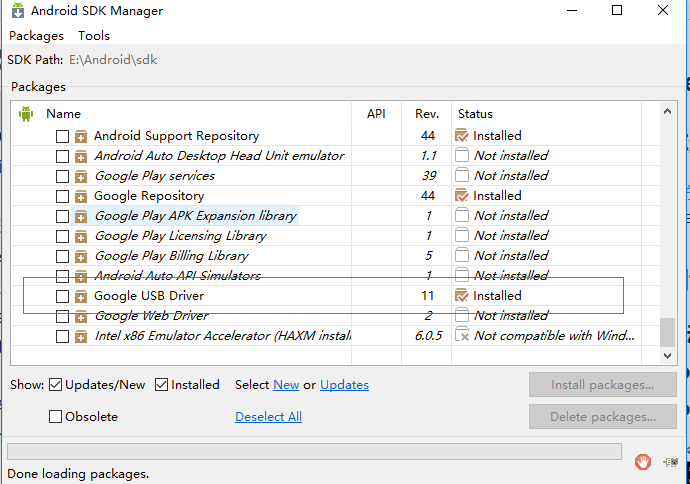Click the Android SDK Manager title bar icon

(18, 10)
